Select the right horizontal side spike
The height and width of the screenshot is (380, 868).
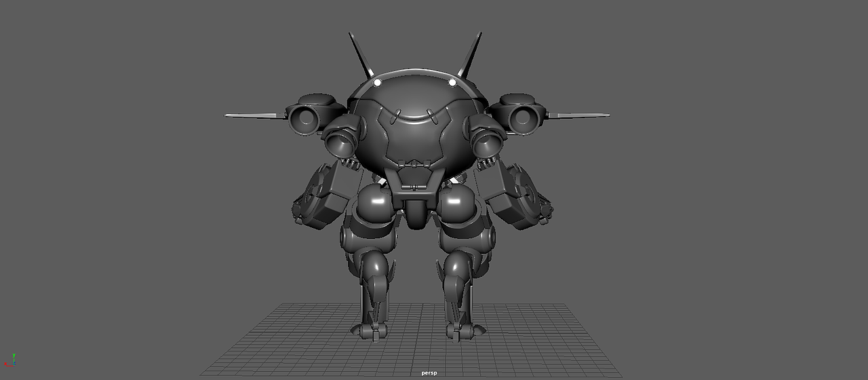578,116
